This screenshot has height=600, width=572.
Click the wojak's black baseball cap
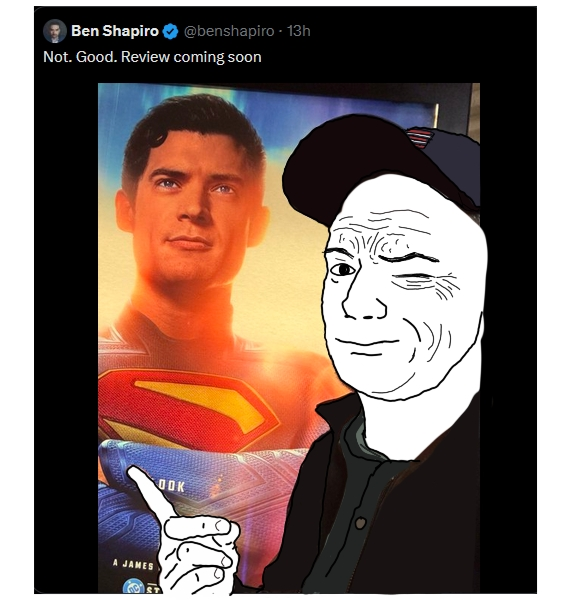tap(379, 165)
